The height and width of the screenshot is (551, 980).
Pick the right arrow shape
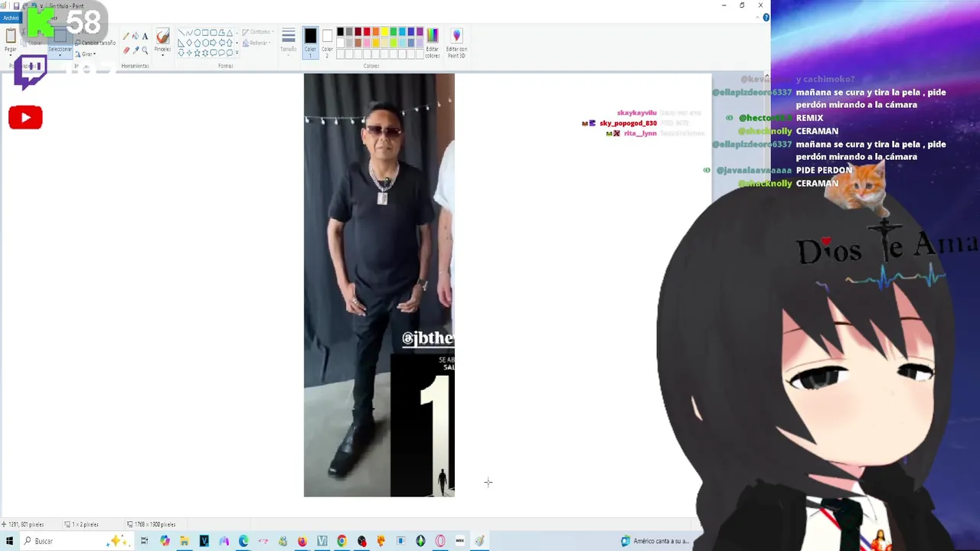pos(213,43)
